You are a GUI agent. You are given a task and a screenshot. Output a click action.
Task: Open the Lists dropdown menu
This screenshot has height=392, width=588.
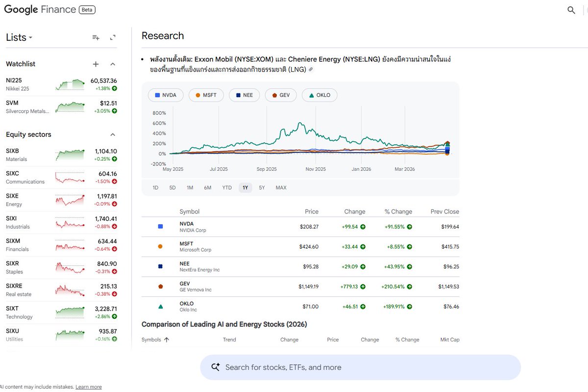pos(19,38)
